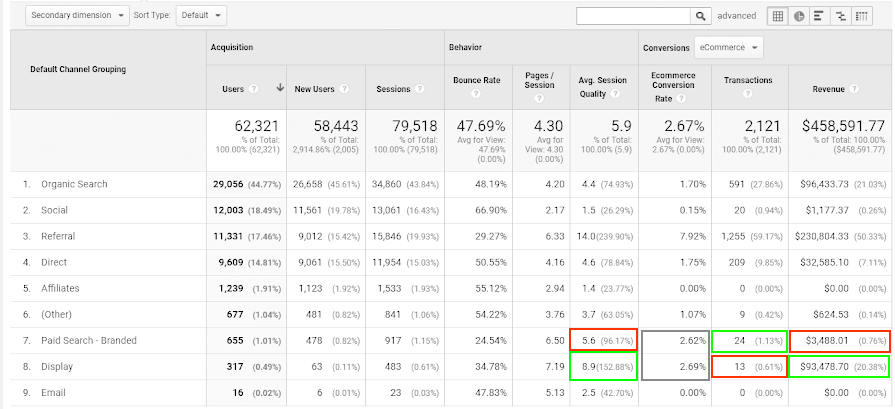
Task: Sort by the Transactions column header
Action: click(x=748, y=80)
